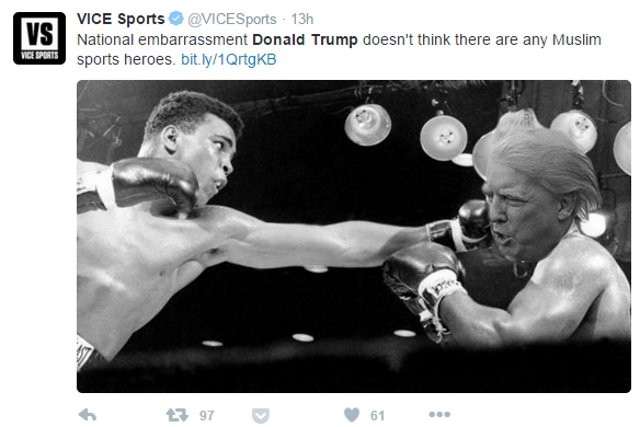The width and height of the screenshot is (640, 427).
Task: Open the VICE Sports display name profile
Action: coord(121,19)
